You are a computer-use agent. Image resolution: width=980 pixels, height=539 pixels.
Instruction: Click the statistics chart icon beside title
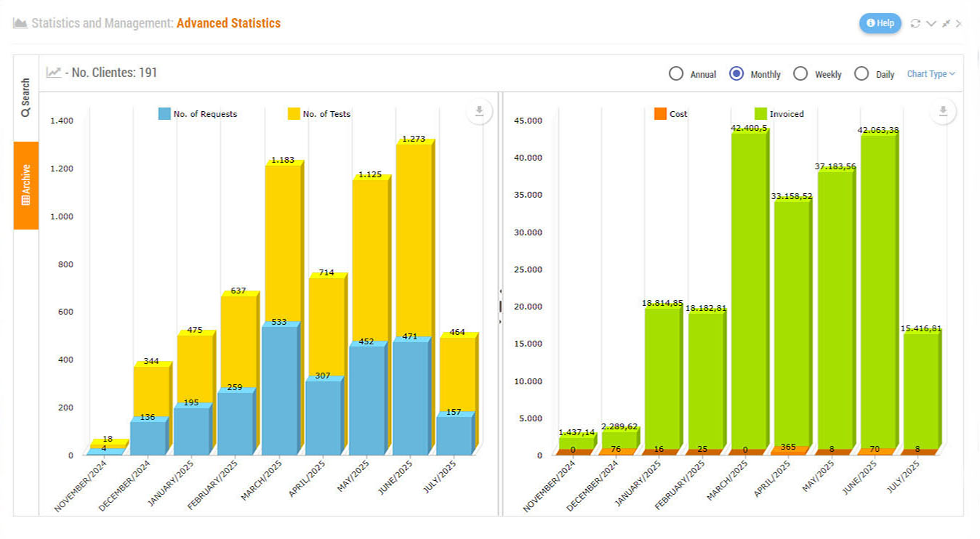[20, 23]
